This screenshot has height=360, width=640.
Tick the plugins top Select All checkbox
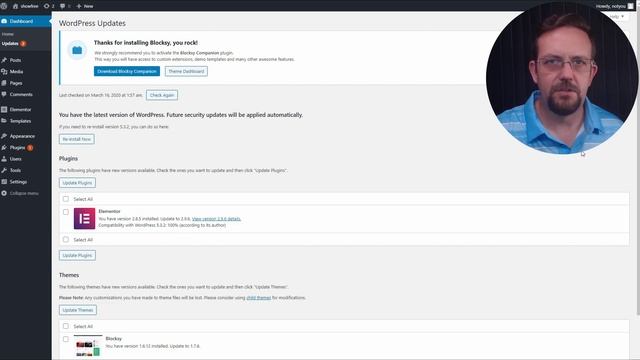pos(66,199)
